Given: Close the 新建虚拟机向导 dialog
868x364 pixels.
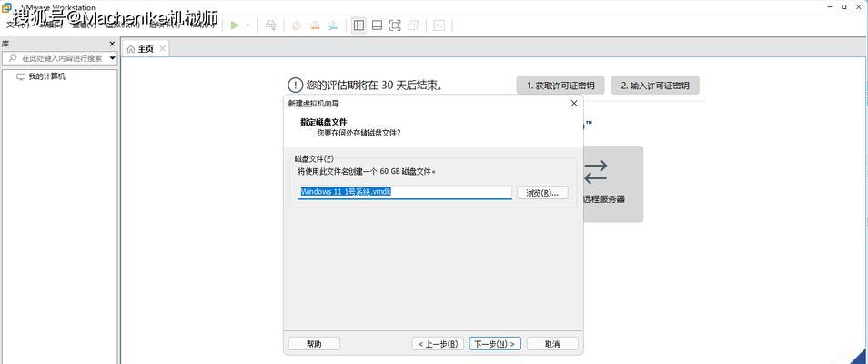Looking at the screenshot, I should [574, 104].
